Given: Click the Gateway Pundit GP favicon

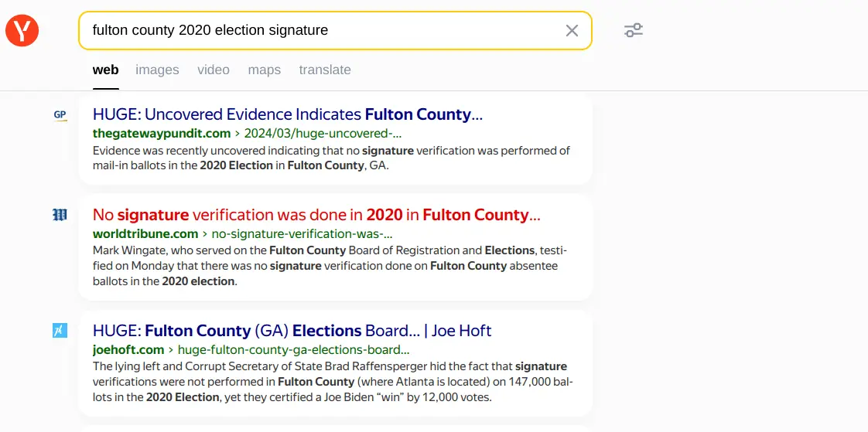Looking at the screenshot, I should click(x=60, y=115).
